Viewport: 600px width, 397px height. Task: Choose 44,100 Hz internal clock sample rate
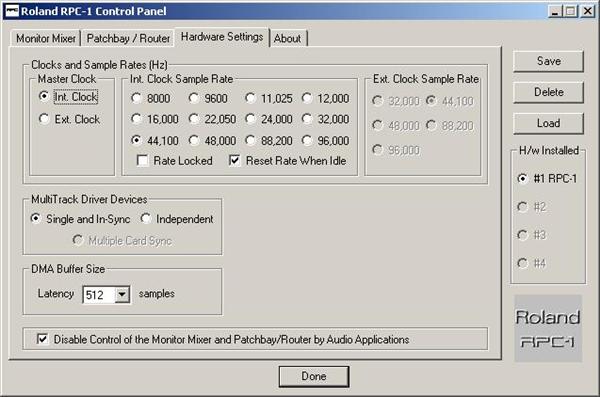click(155, 141)
